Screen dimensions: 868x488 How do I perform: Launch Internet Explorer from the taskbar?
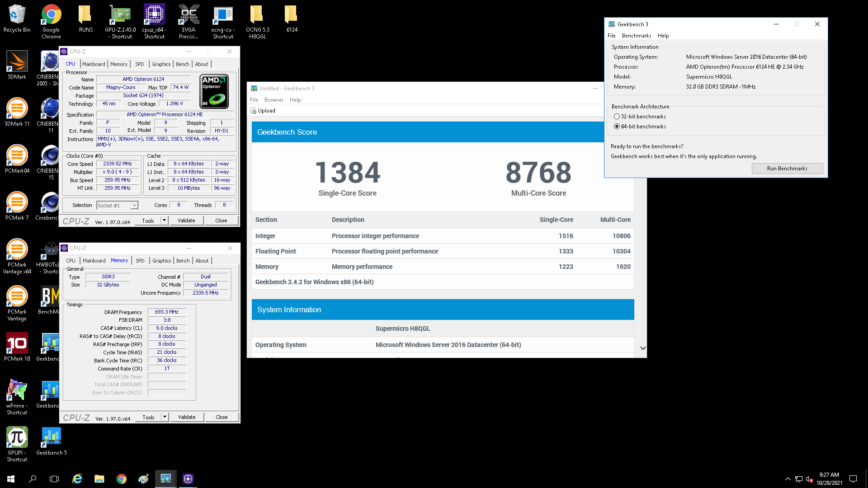[x=77, y=479]
